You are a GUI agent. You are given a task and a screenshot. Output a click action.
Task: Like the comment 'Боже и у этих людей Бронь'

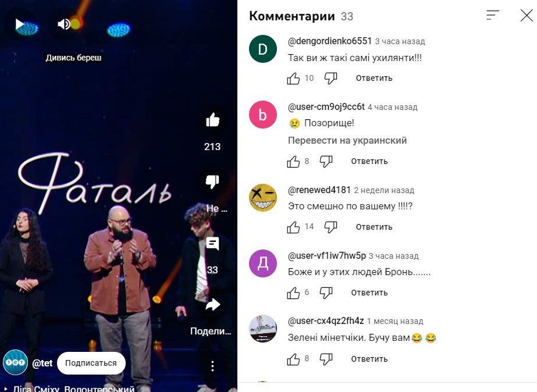(293, 293)
